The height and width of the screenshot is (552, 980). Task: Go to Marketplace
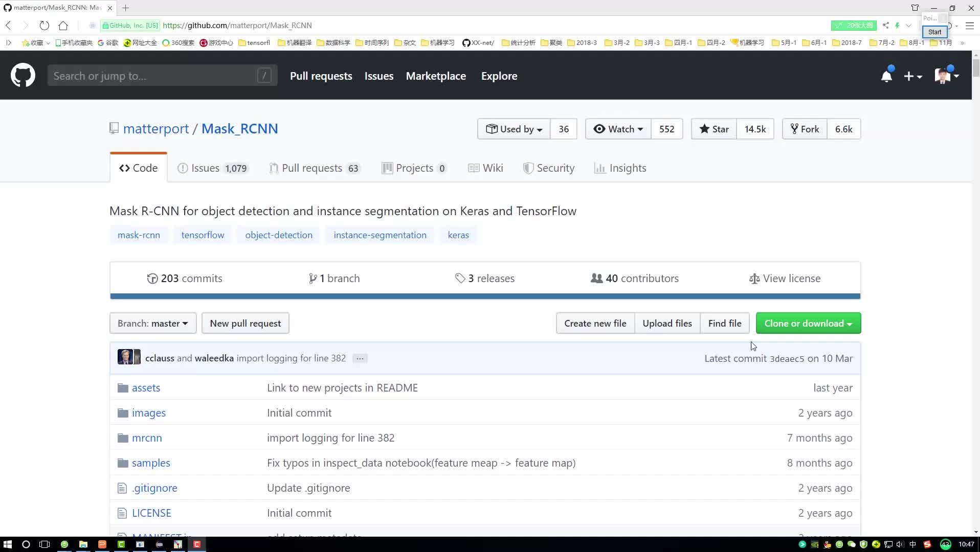pyautogui.click(x=436, y=76)
